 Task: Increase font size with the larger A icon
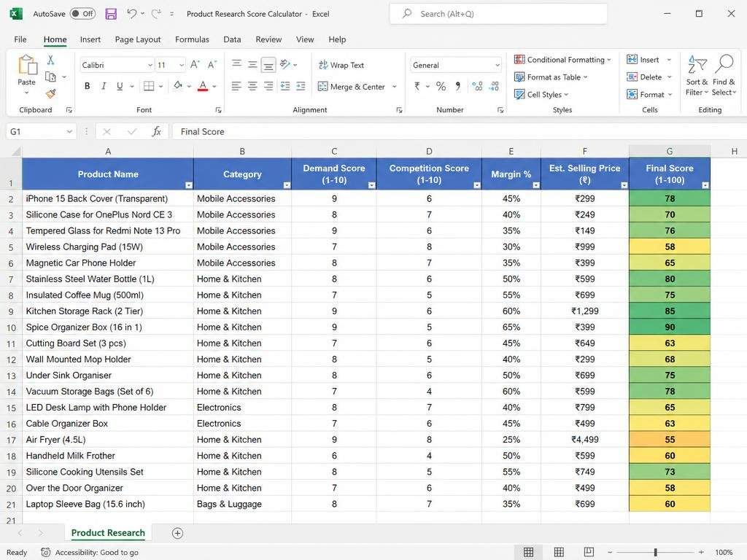195,65
